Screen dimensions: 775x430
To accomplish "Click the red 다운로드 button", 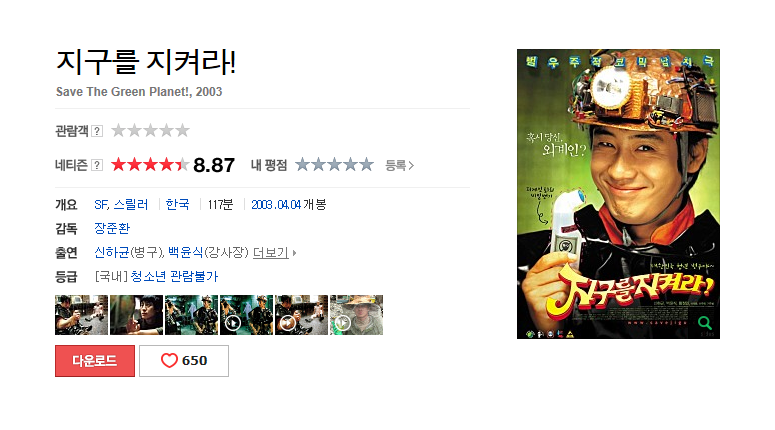I will click(x=95, y=361).
